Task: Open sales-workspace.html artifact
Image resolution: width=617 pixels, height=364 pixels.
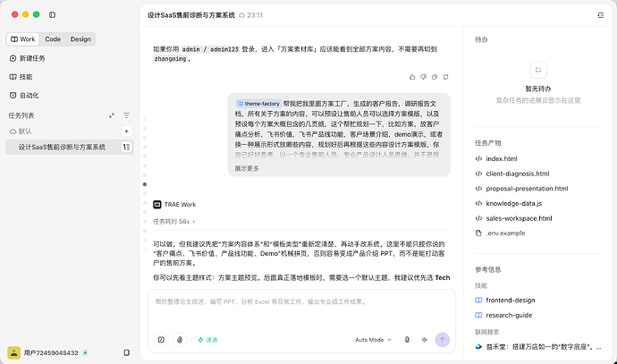Action: pos(519,218)
